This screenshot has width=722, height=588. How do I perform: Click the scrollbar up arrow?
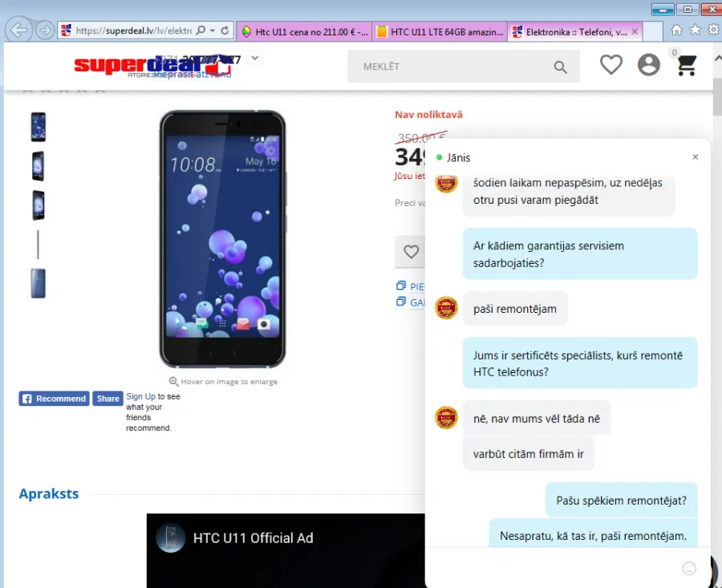coord(717,59)
